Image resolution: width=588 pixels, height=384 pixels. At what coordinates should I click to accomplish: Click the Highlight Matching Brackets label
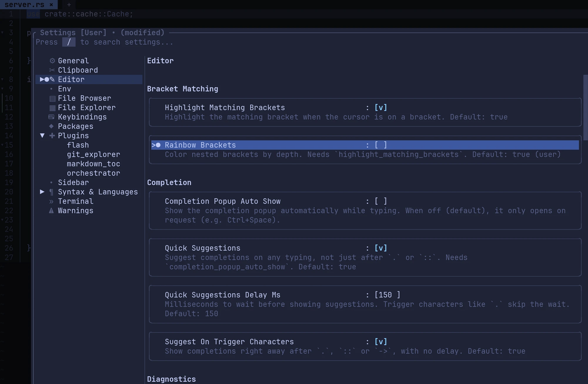(x=225, y=108)
